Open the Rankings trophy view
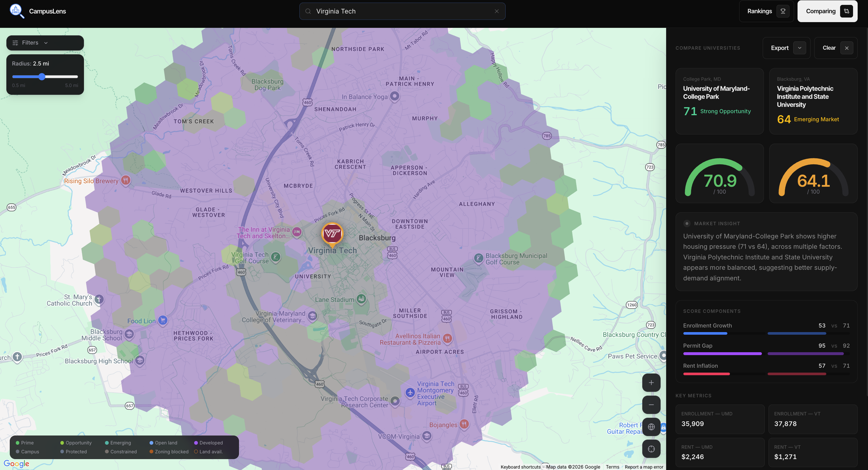This screenshot has height=470, width=868. pyautogui.click(x=766, y=11)
